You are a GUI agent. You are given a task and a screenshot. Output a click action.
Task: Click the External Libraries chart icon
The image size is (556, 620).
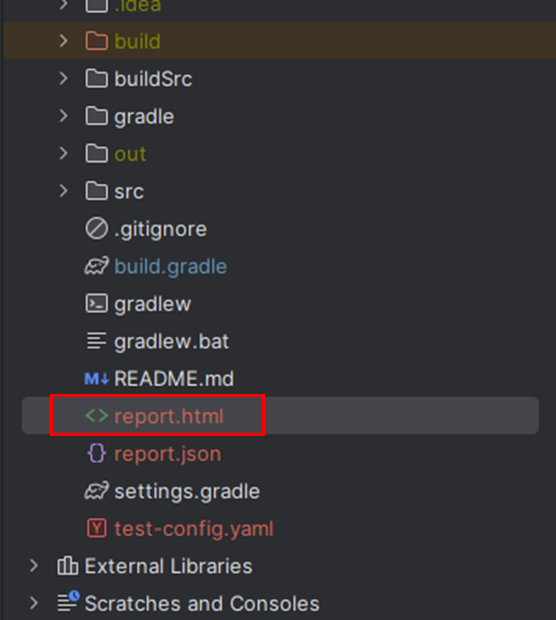[x=68, y=565]
